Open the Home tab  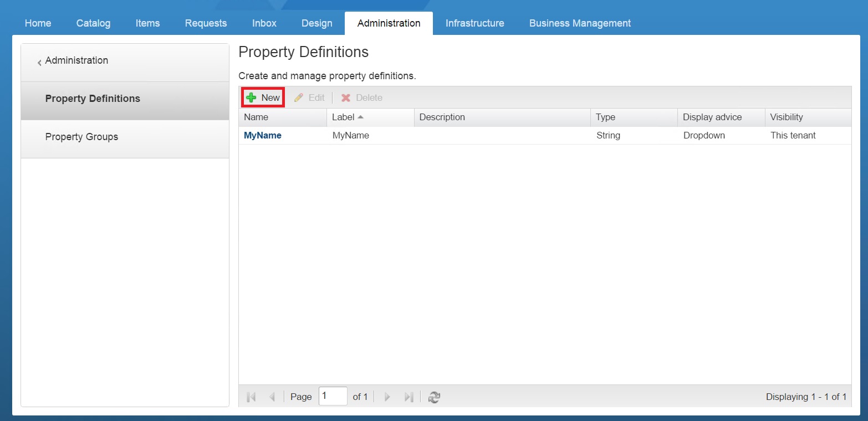38,23
